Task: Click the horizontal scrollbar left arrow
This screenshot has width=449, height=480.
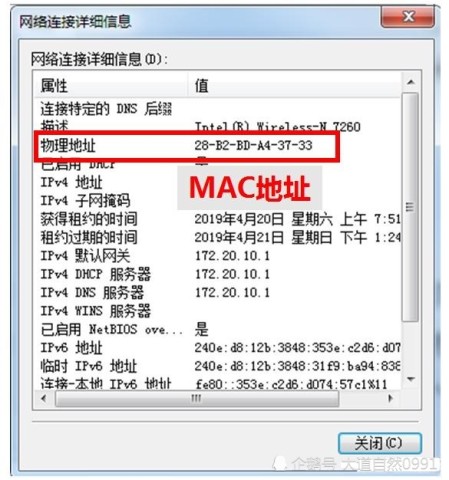Action: click(44, 398)
